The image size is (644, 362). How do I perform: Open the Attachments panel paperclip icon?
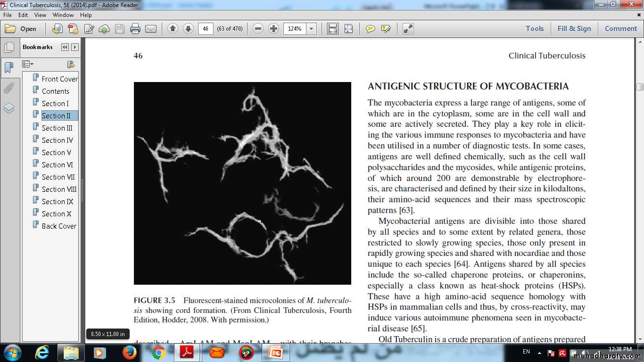(8, 88)
